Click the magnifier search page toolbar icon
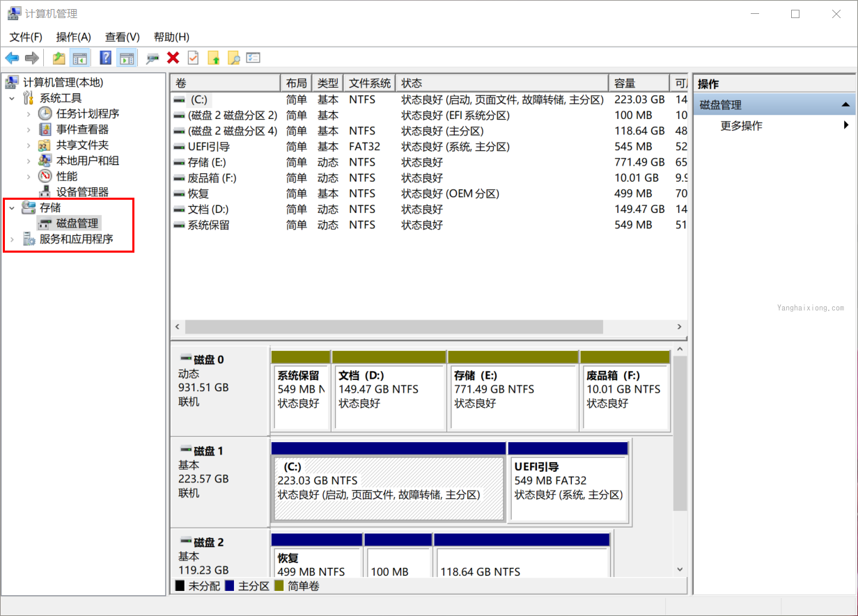Image resolution: width=858 pixels, height=616 pixels. pos(233,58)
